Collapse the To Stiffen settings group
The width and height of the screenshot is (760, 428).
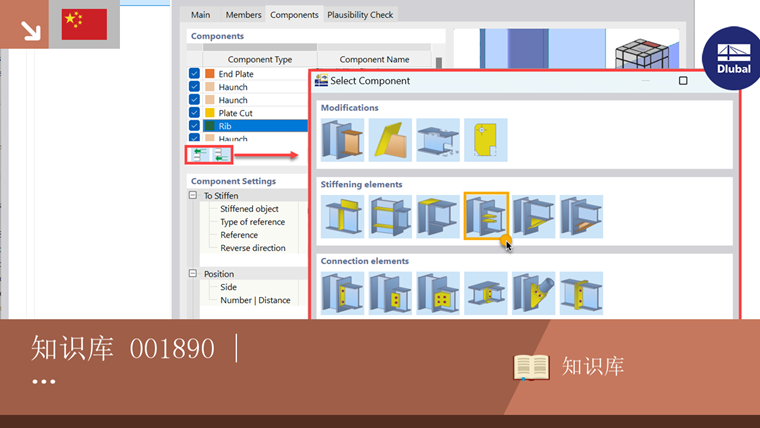tap(193, 195)
